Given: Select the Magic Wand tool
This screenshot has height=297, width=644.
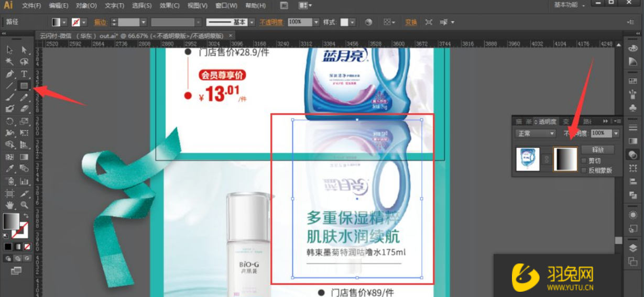Looking at the screenshot, I should coord(9,62).
